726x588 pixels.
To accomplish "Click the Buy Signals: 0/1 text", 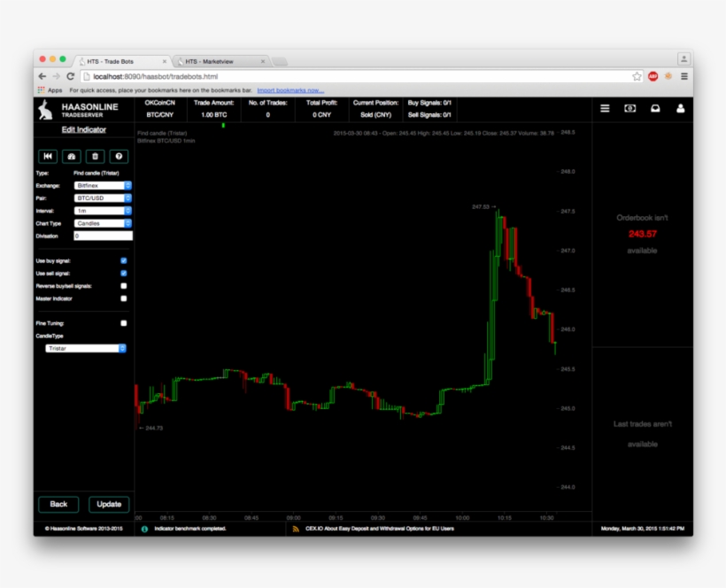I will [429, 103].
